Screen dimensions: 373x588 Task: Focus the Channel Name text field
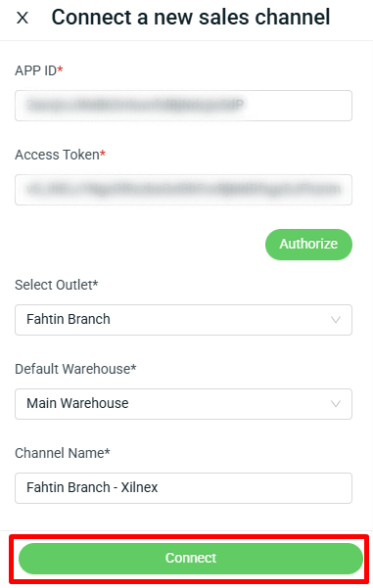point(183,488)
